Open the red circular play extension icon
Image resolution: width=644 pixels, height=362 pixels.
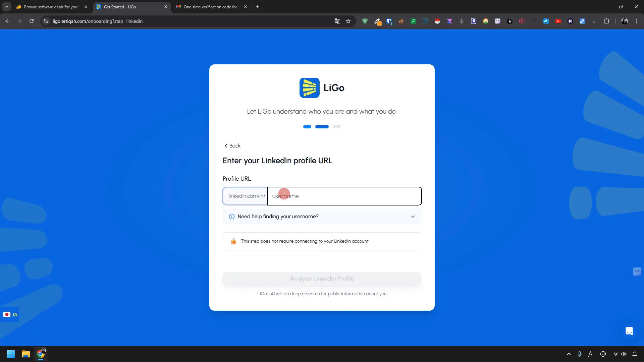pyautogui.click(x=522, y=21)
